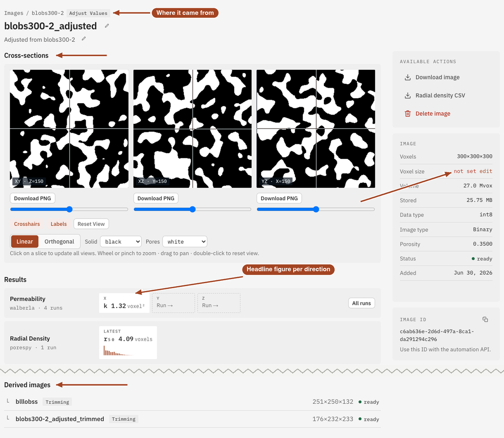This screenshot has width=504, height=438.
Task: Adjust the XZ slice Y slider handle
Action: click(193, 209)
